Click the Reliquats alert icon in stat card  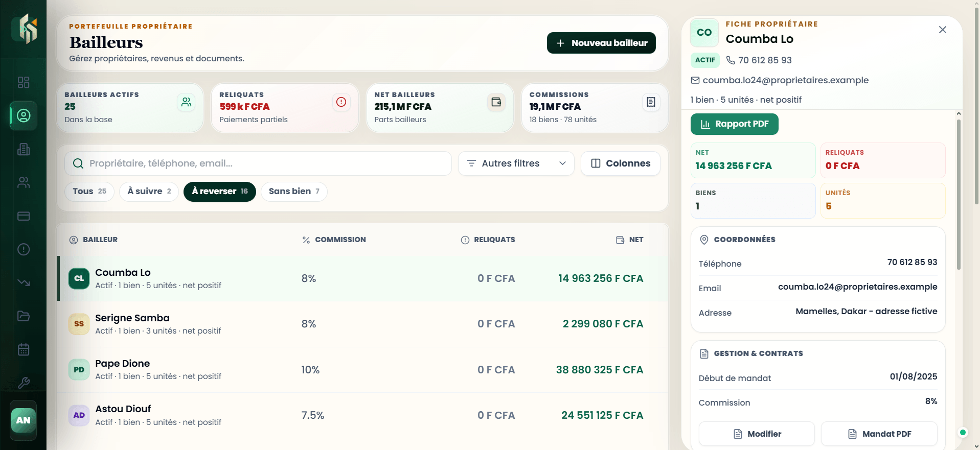(x=341, y=102)
